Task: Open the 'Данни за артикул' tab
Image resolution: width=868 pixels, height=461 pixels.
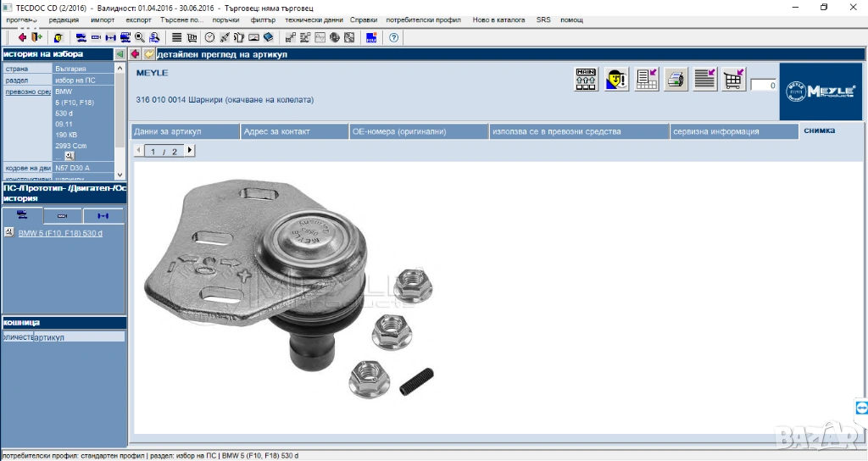Action: point(168,131)
